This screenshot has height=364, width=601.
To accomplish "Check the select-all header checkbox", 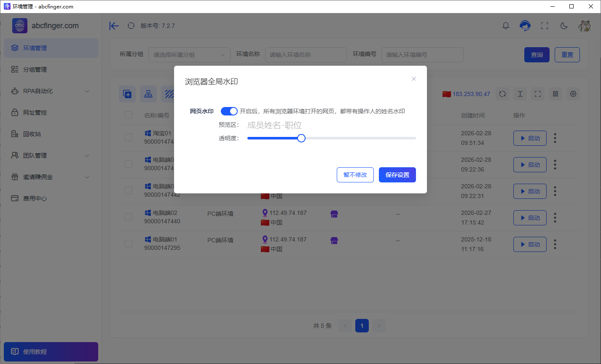I will coord(129,115).
